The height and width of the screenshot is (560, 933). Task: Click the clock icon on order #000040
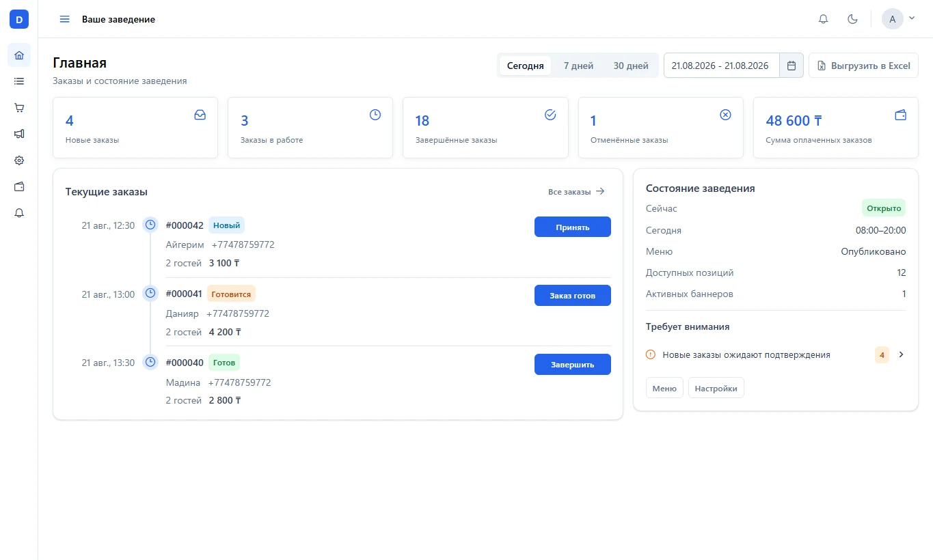[x=150, y=362]
